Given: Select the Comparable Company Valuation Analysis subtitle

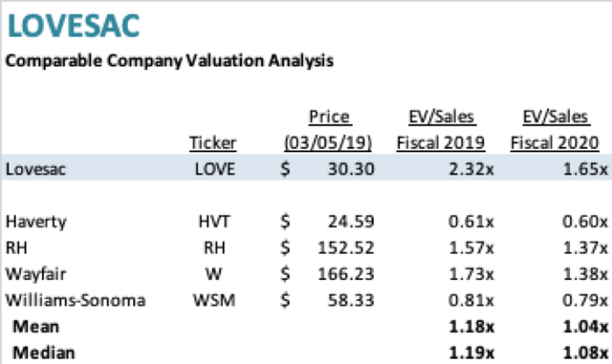Looking at the screenshot, I should point(169,61).
